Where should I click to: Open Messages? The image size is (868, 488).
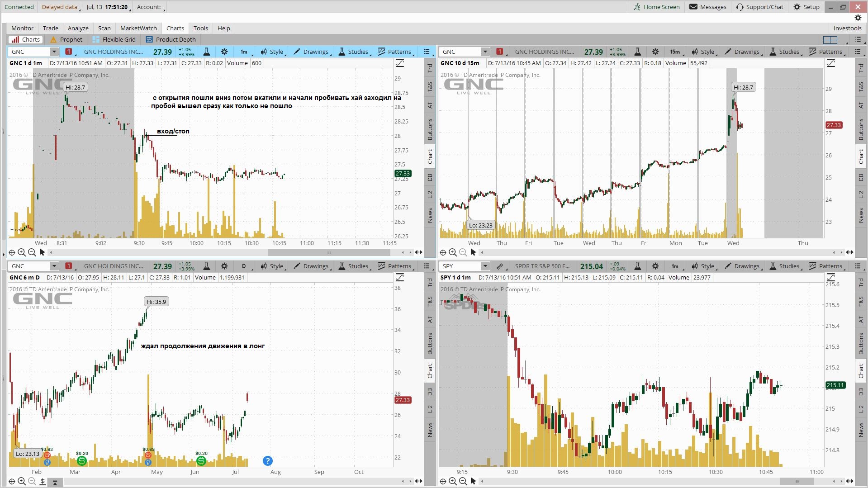click(708, 7)
